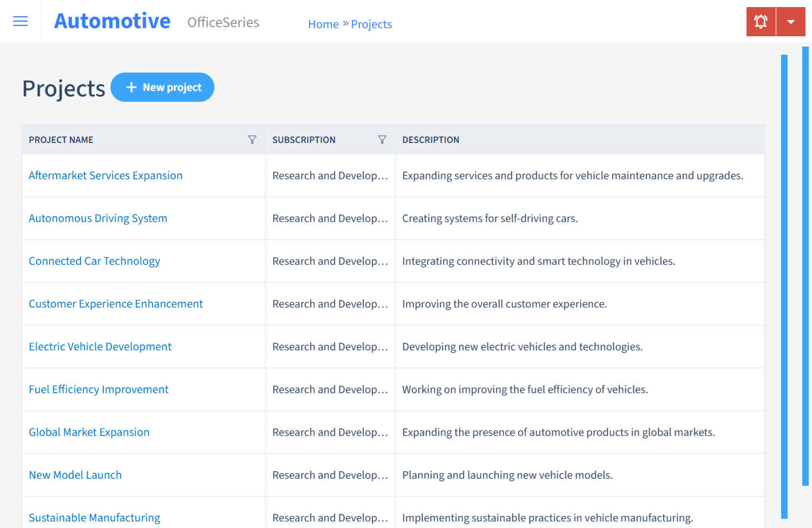Open the Electric Vehicle Development project
Image resolution: width=812 pixels, height=528 pixels.
[x=100, y=346]
